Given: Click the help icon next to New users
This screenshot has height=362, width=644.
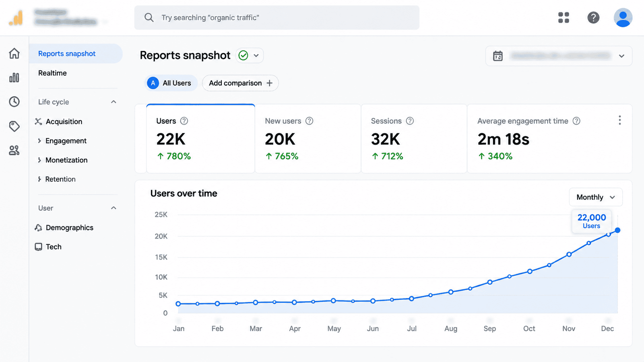Looking at the screenshot, I should point(309,121).
